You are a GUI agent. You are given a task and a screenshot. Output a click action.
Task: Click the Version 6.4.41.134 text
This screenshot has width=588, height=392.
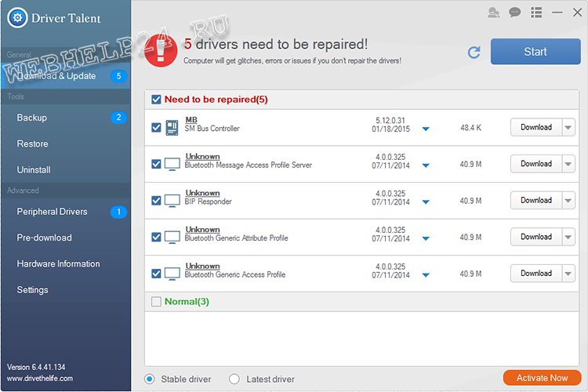(x=36, y=367)
